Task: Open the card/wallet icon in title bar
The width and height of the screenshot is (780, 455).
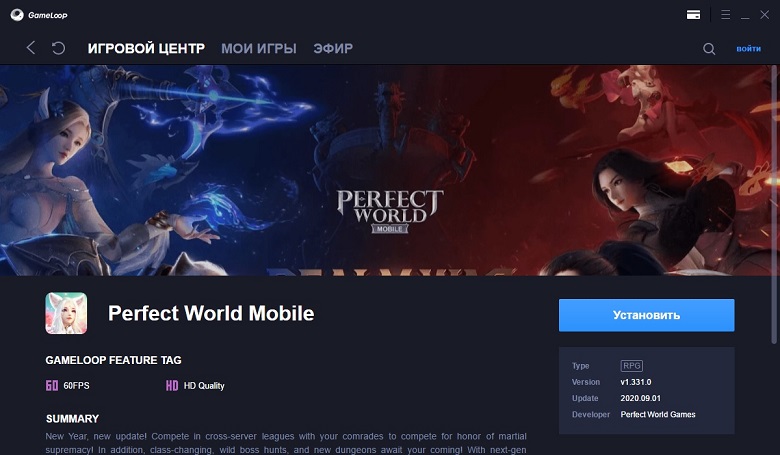Action: tap(693, 15)
